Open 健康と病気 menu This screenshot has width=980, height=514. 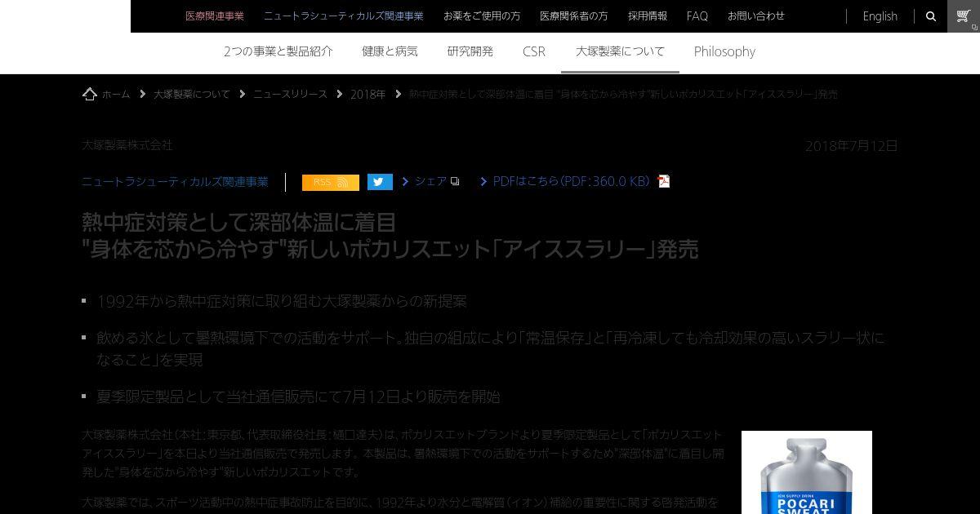(390, 51)
